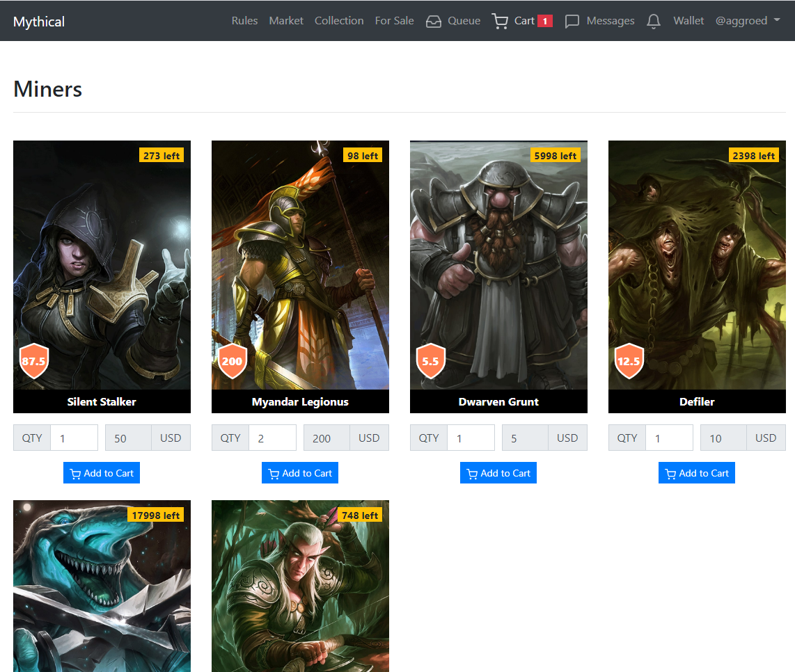The image size is (795, 672).
Task: Open notifications bell icon
Action: 654,22
